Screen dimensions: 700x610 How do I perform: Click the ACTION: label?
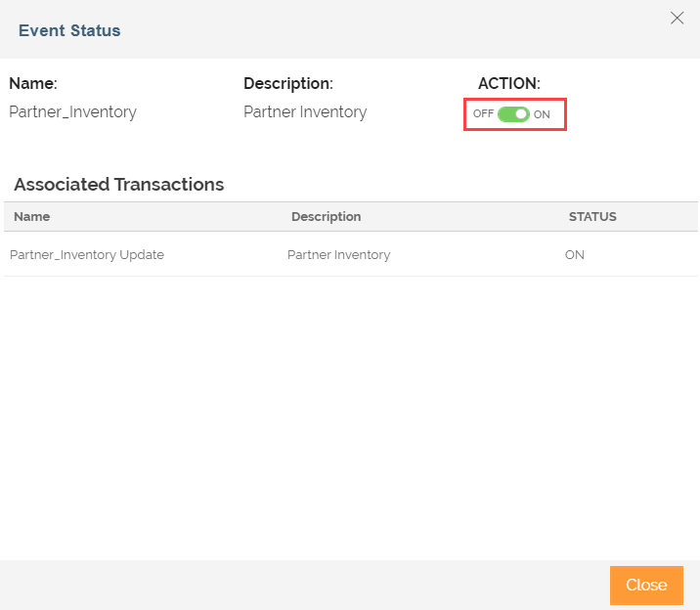[x=509, y=83]
